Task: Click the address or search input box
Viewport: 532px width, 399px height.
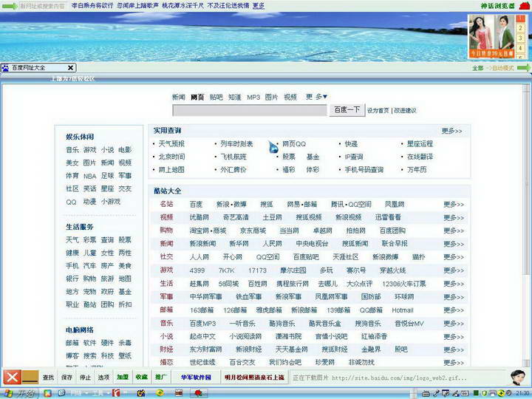Action: click(x=42, y=6)
